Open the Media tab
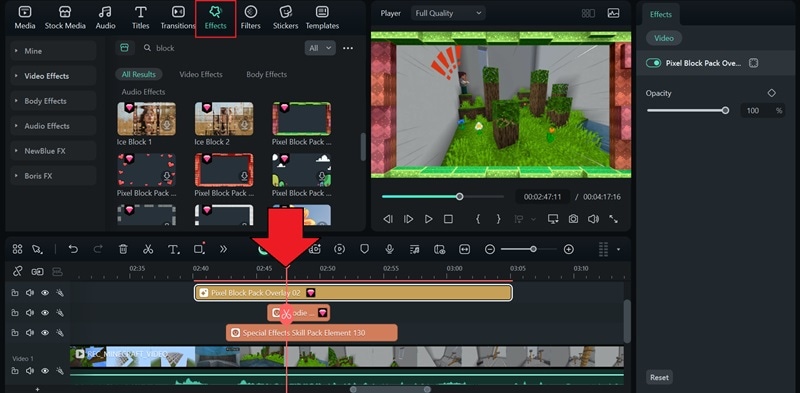 25,18
